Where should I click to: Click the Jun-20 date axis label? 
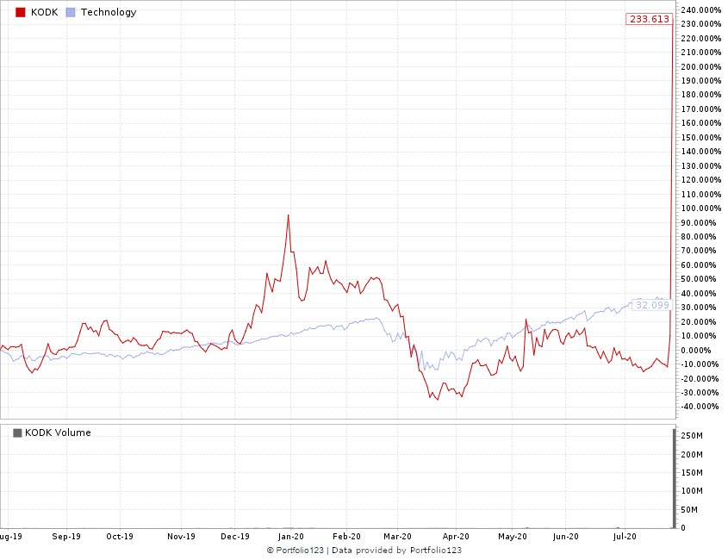[566, 537]
